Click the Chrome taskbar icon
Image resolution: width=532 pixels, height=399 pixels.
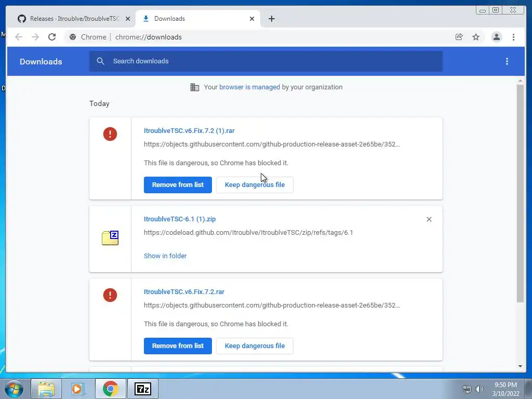[110, 389]
